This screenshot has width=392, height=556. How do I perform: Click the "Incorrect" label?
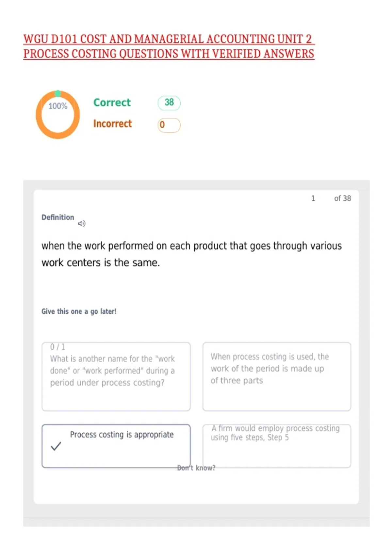tap(113, 124)
